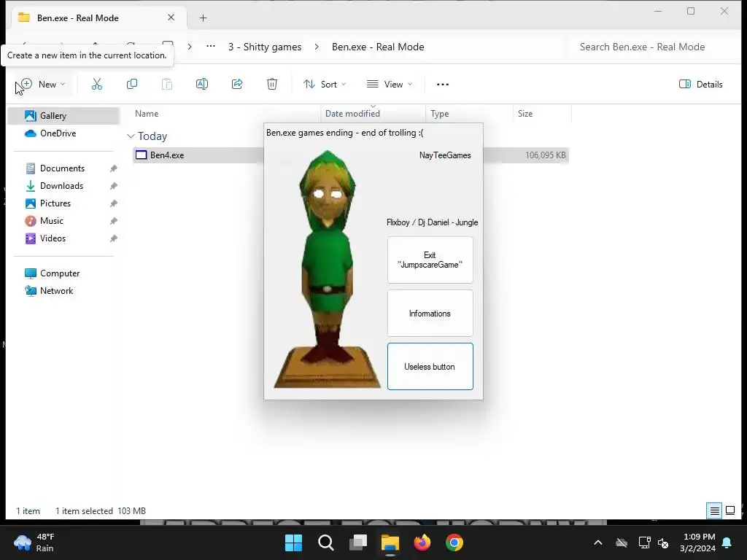Viewport: 747px width, 560px height.
Task: Toggle the Details pane button
Action: click(x=701, y=85)
